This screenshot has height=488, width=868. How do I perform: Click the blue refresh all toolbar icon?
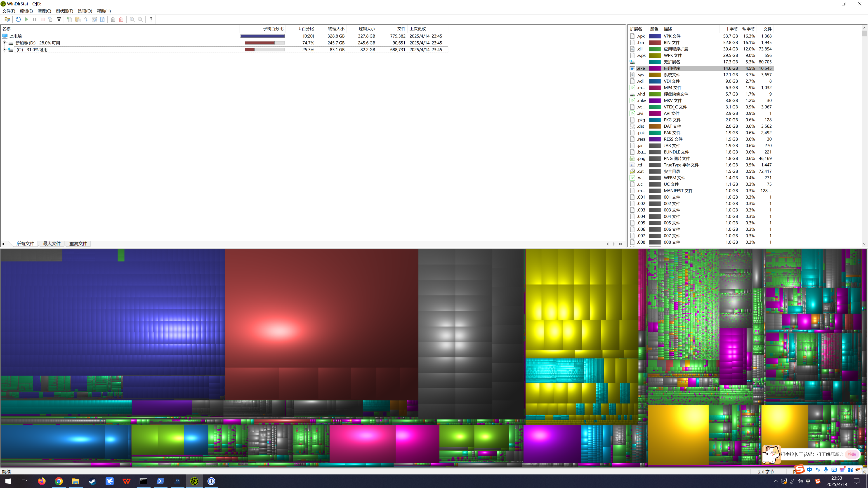18,19
